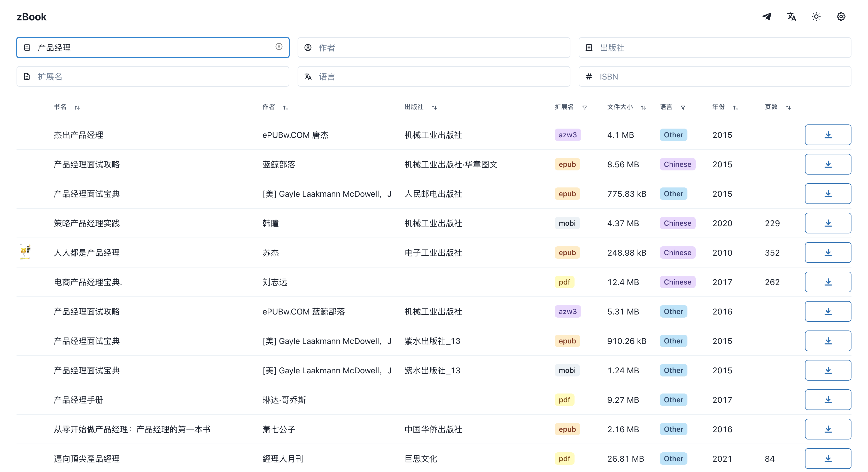Sort by 文件大小 column arrows

(x=643, y=107)
